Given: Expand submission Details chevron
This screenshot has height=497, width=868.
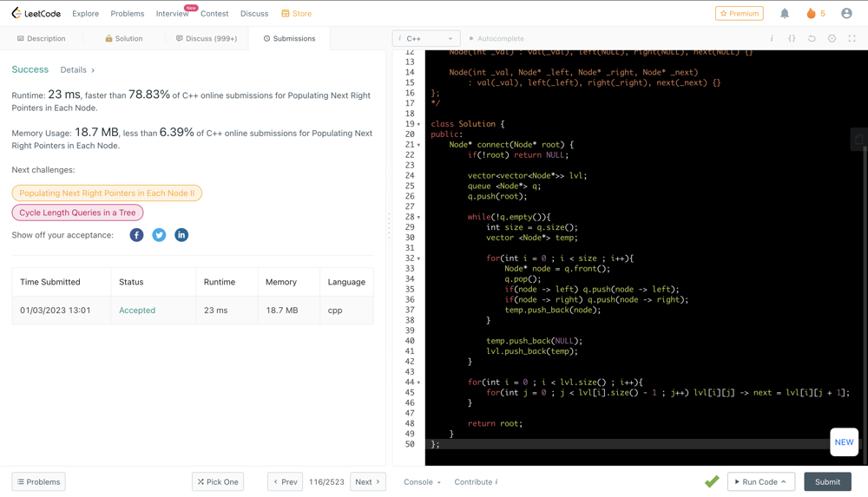Looking at the screenshot, I should tap(93, 70).
